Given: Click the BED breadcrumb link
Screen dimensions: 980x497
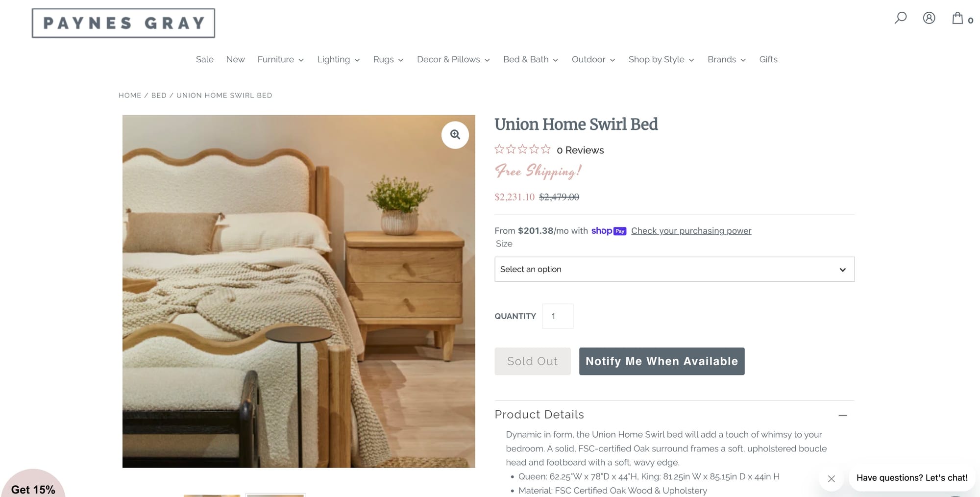Looking at the screenshot, I should pyautogui.click(x=159, y=95).
